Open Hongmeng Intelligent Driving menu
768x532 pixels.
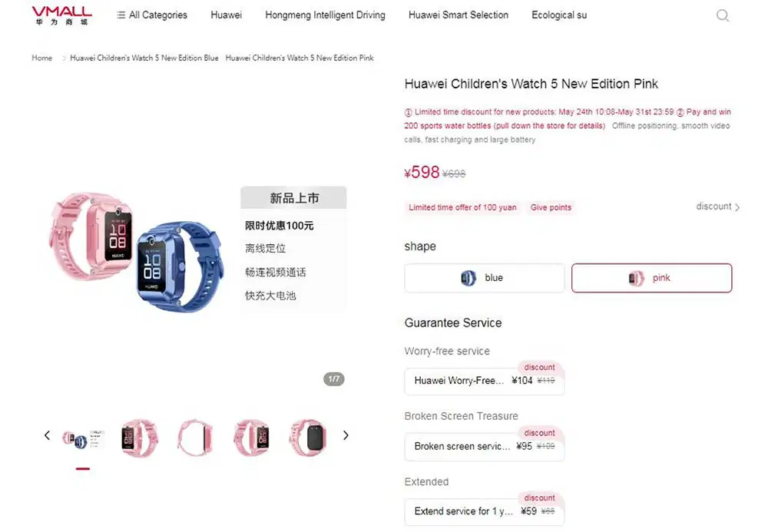(x=325, y=15)
